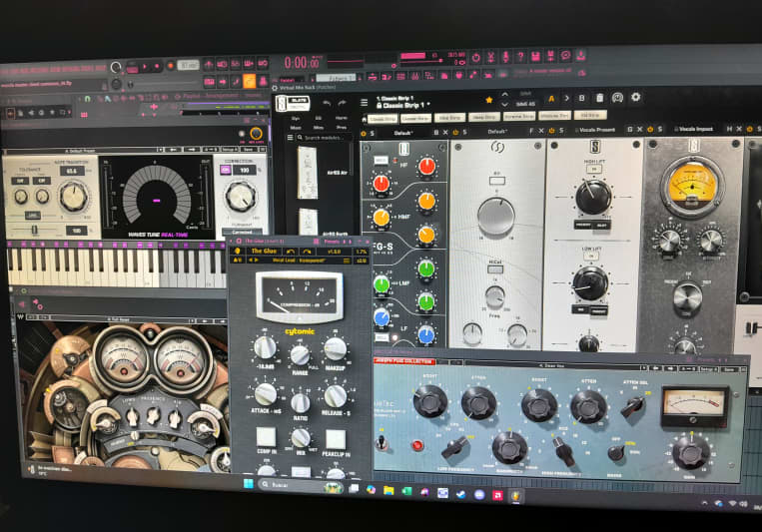Open File Explorer from the taskbar
The image size is (762, 532).
(388, 490)
